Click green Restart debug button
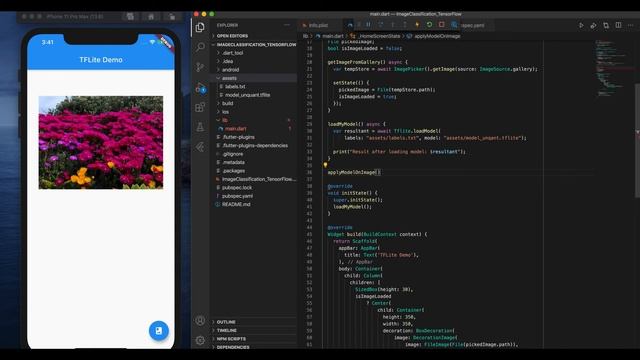 [429, 25]
